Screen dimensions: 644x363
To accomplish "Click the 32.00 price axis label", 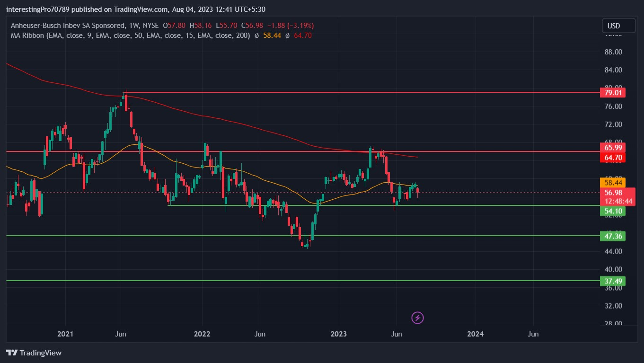I will [x=613, y=306].
